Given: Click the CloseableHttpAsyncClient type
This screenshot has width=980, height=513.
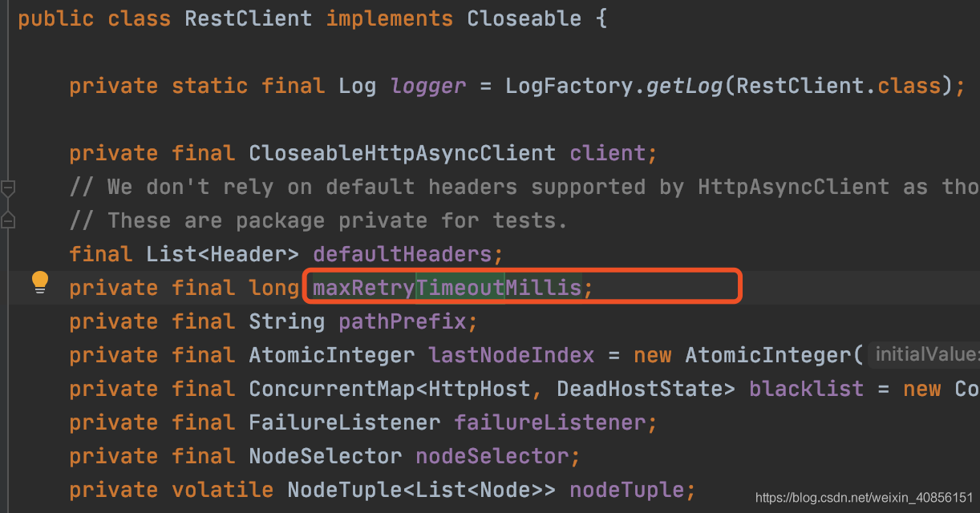Looking at the screenshot, I should tap(402, 153).
